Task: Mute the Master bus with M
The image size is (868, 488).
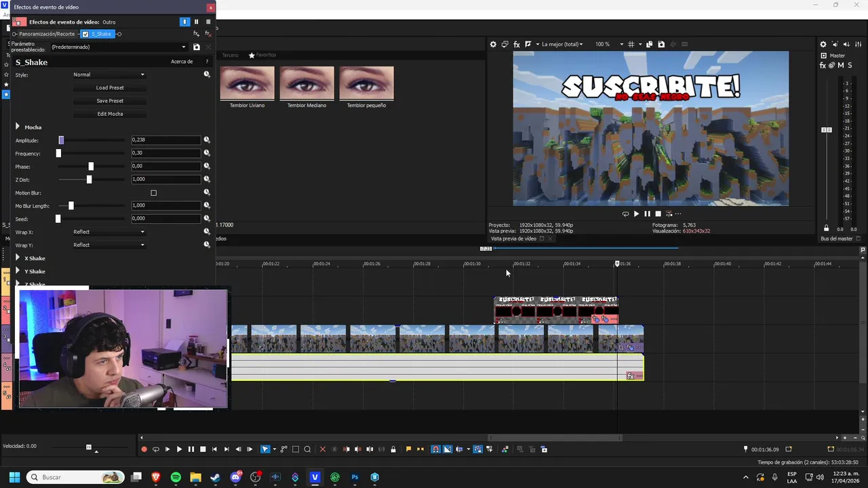Action: (x=840, y=66)
